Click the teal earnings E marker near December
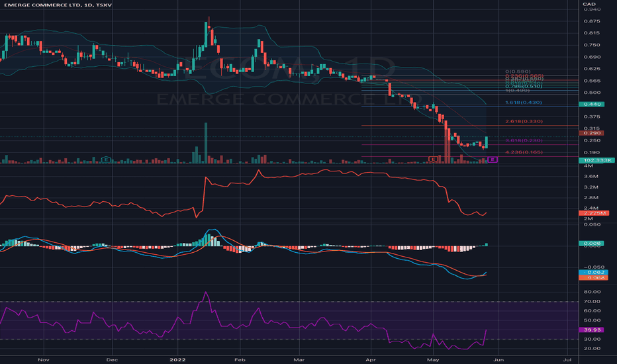This screenshot has height=364, width=617. click(105, 159)
